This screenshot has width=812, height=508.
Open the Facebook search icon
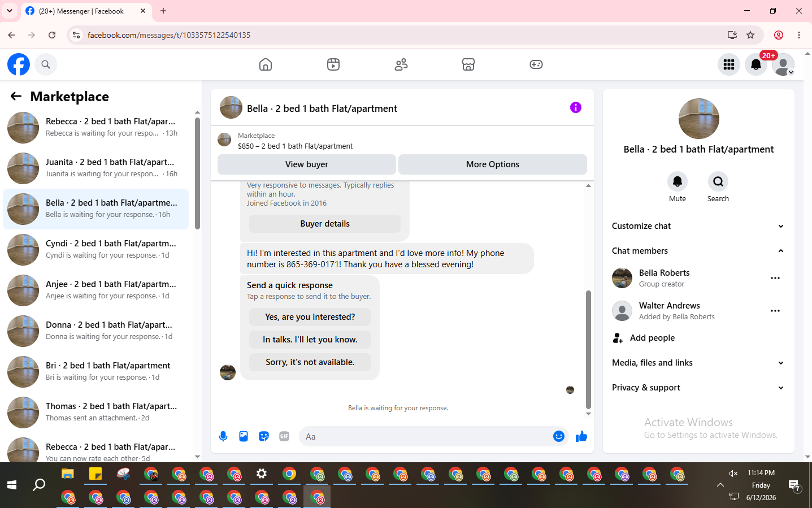point(46,64)
